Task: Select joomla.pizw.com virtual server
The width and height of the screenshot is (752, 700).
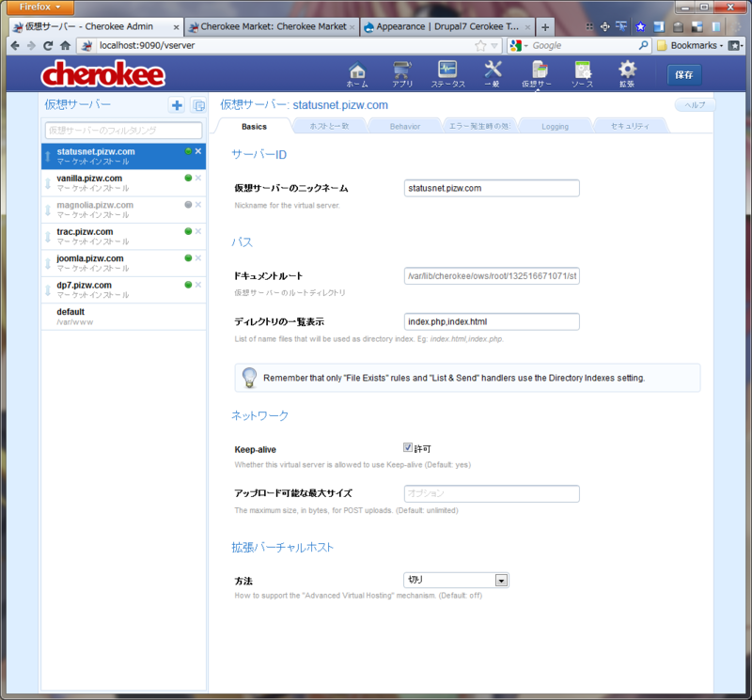Action: [124, 263]
